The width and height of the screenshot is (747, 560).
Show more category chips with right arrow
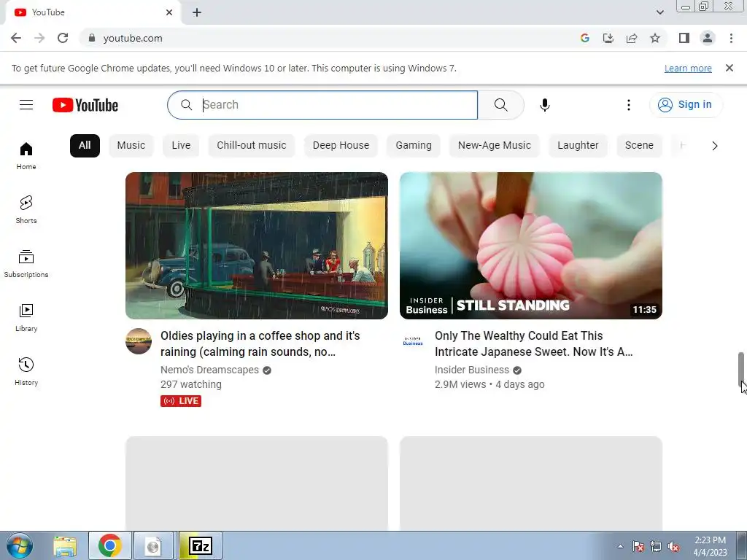coord(714,146)
